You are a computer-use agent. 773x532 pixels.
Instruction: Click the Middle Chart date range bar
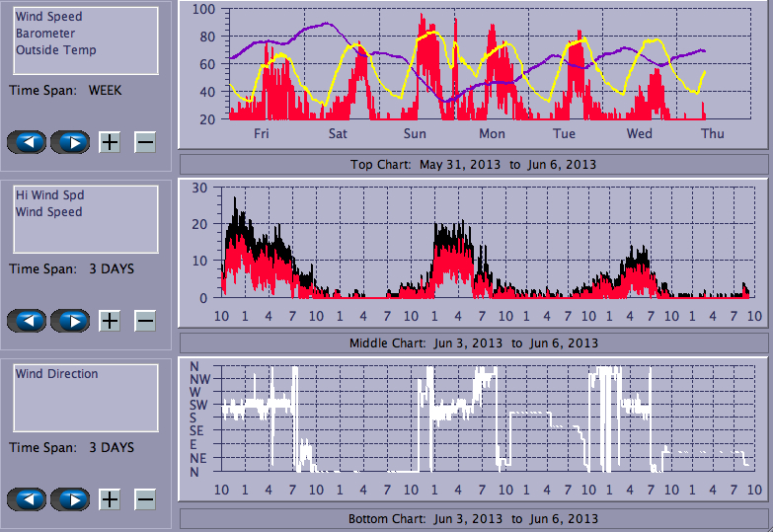click(x=473, y=342)
